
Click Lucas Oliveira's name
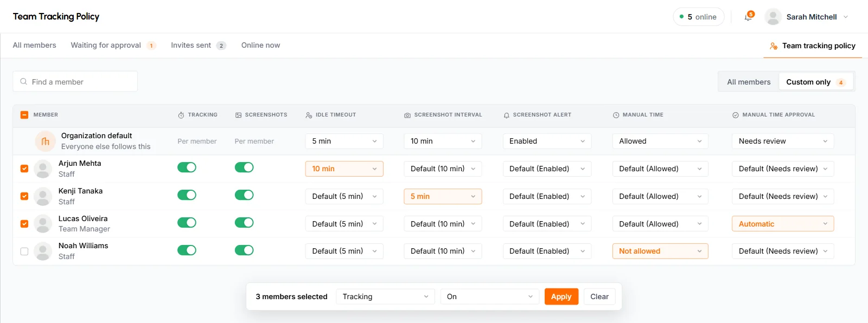pyautogui.click(x=83, y=218)
